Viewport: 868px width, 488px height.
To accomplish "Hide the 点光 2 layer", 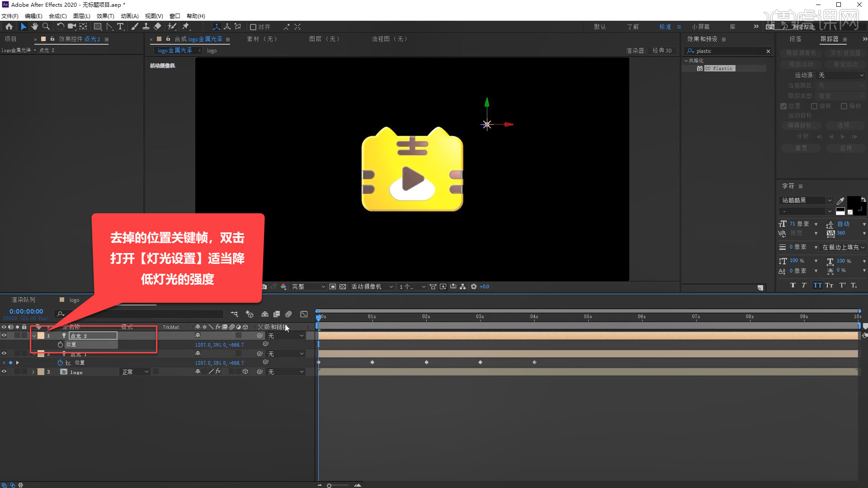I will pos(4,335).
